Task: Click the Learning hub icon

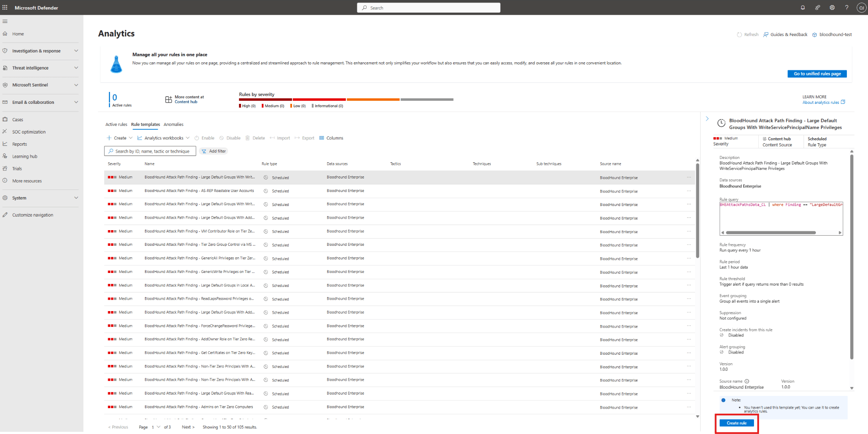Action: click(5, 156)
